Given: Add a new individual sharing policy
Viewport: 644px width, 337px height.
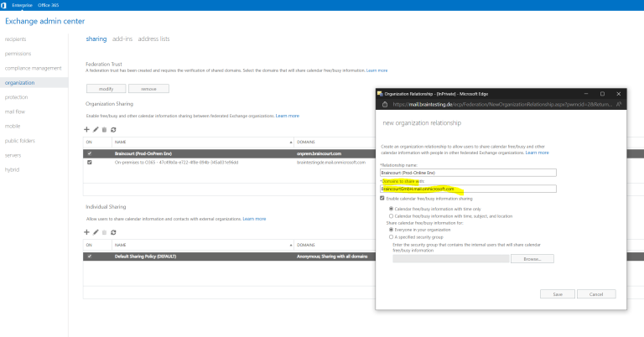Looking at the screenshot, I should pyautogui.click(x=86, y=232).
